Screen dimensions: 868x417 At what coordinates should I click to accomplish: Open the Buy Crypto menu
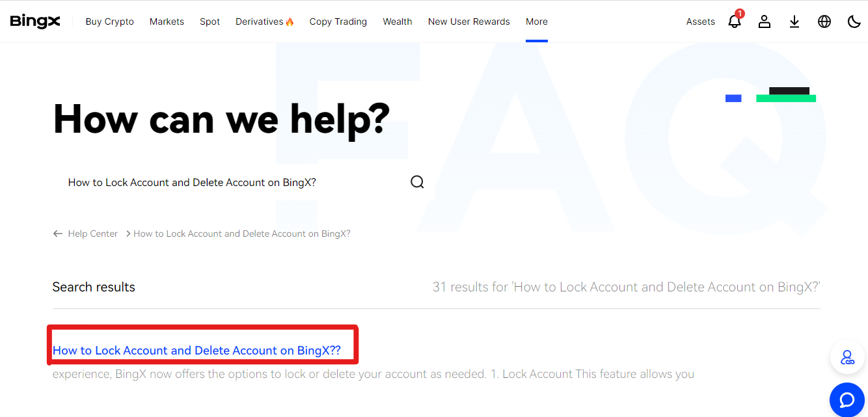pyautogui.click(x=110, y=21)
